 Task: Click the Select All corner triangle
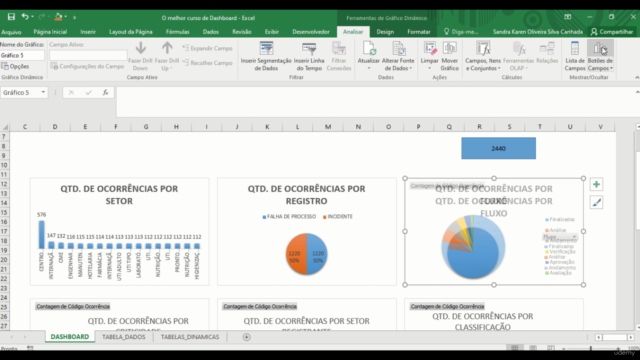pos(5,127)
